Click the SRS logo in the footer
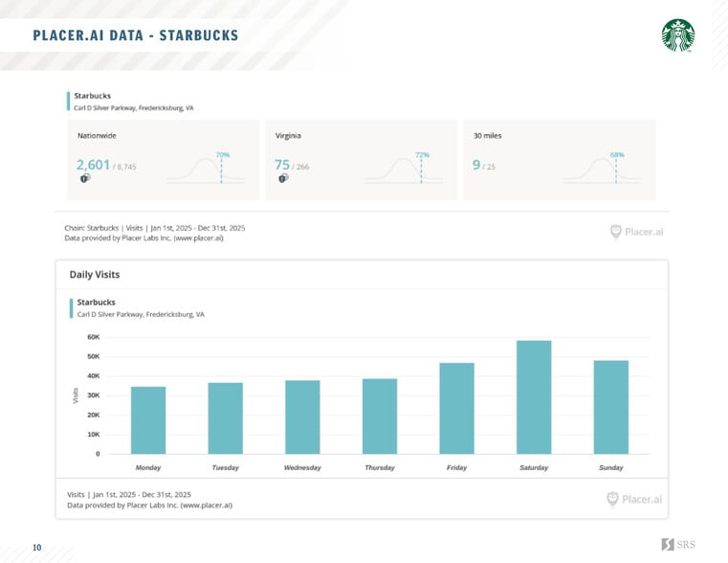Image resolution: width=728 pixels, height=563 pixels. (678, 545)
